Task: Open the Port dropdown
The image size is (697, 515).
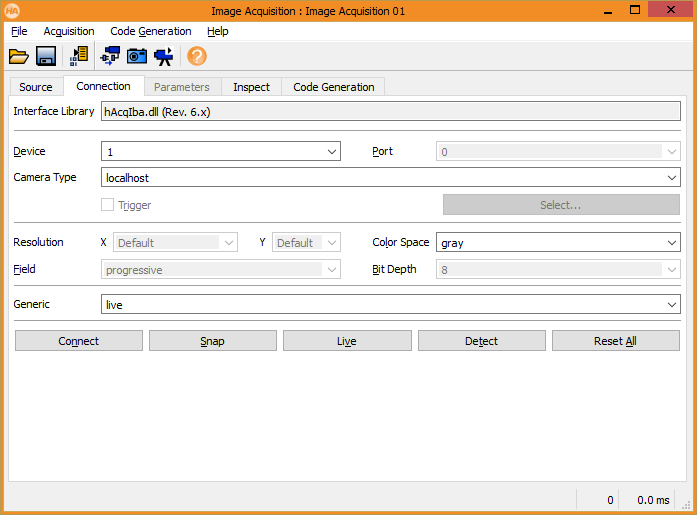Action: pyautogui.click(x=558, y=152)
